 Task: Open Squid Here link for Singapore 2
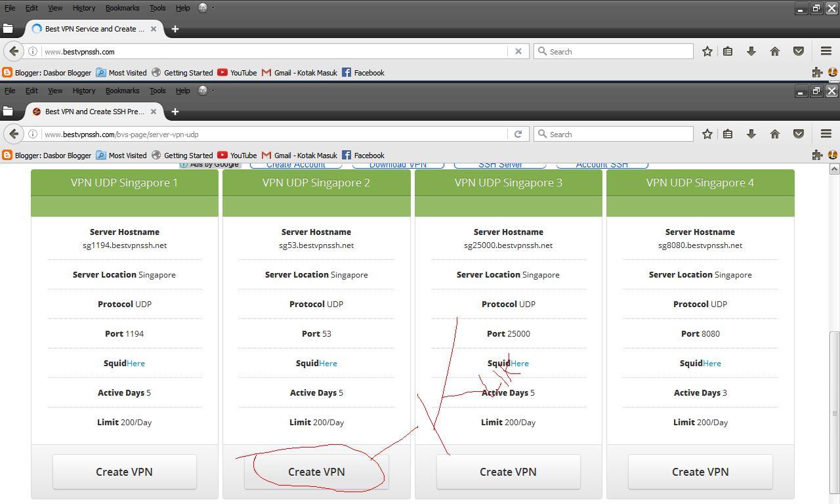328,363
